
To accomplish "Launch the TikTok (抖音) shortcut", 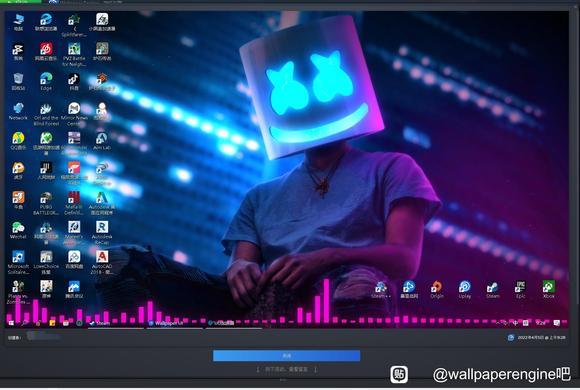I will 74,81.
